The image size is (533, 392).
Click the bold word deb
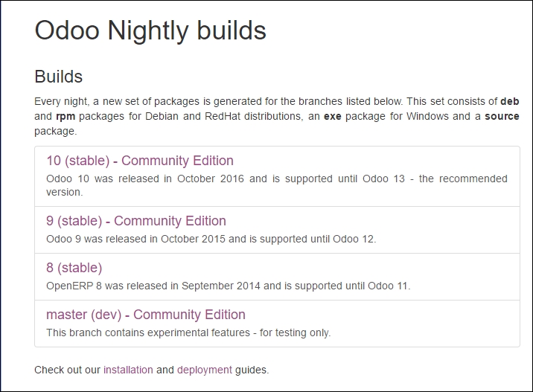[x=509, y=101]
